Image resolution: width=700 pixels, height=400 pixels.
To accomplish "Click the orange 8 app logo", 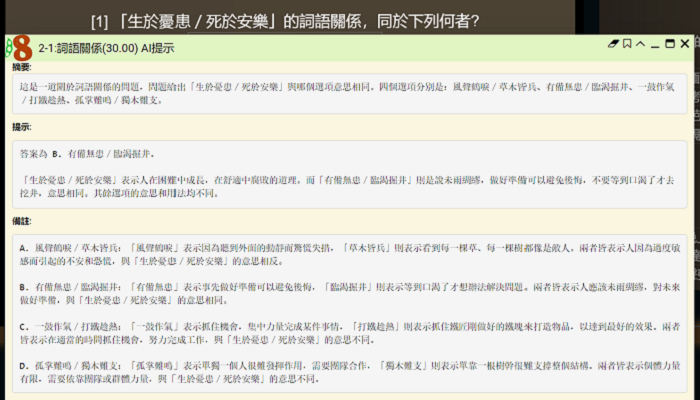I will [18, 47].
